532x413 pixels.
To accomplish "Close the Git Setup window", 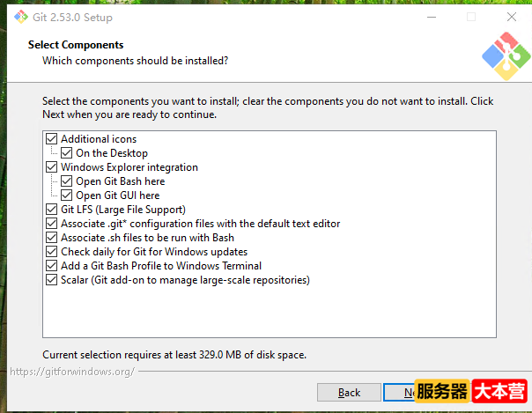I will [512, 17].
